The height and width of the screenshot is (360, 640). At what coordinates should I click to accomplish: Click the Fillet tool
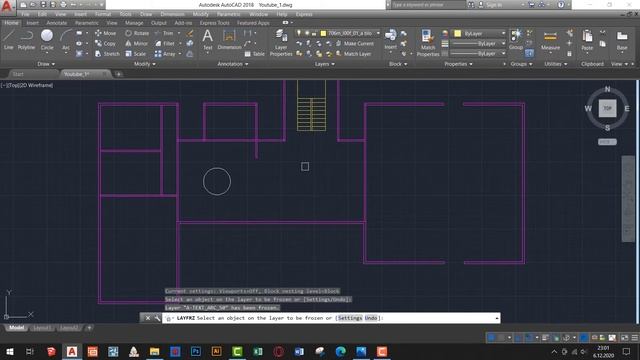(164, 43)
